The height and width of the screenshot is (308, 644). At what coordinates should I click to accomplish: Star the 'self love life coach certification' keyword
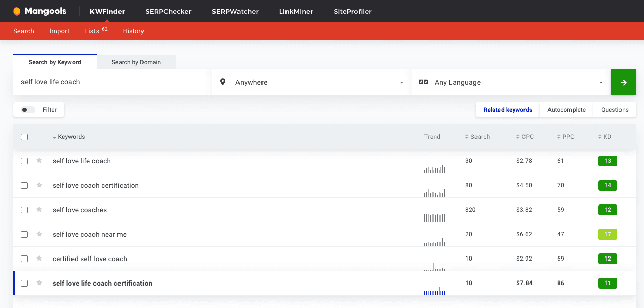39,283
